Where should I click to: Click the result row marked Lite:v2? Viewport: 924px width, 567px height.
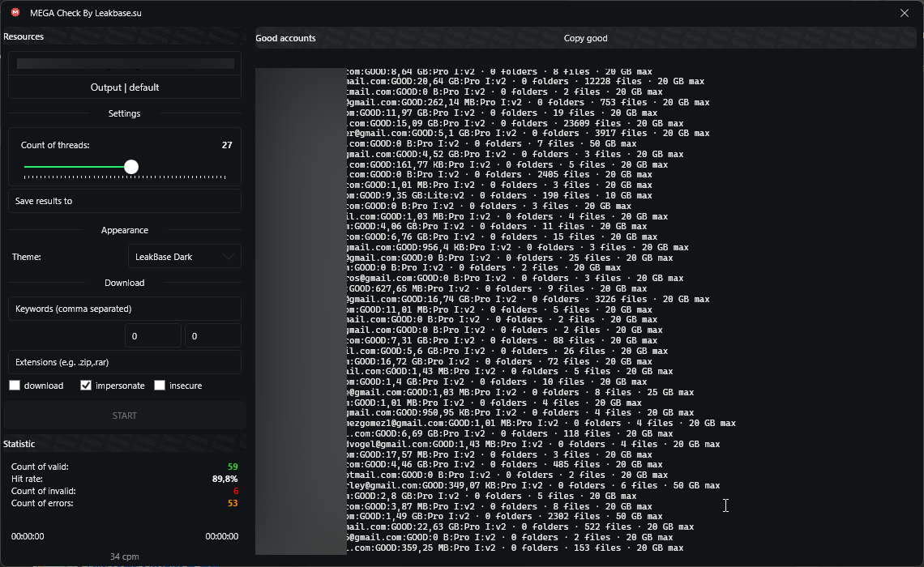[500, 195]
